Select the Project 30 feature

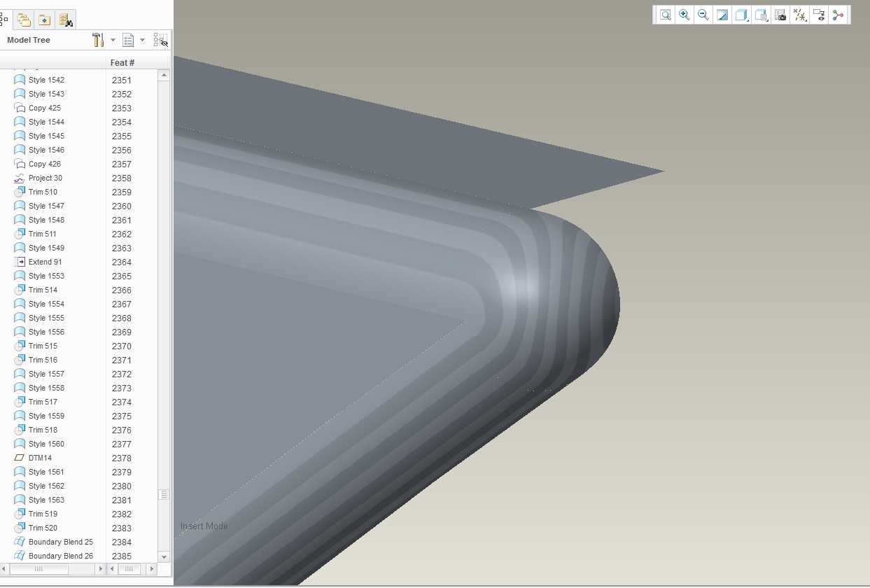click(x=45, y=178)
